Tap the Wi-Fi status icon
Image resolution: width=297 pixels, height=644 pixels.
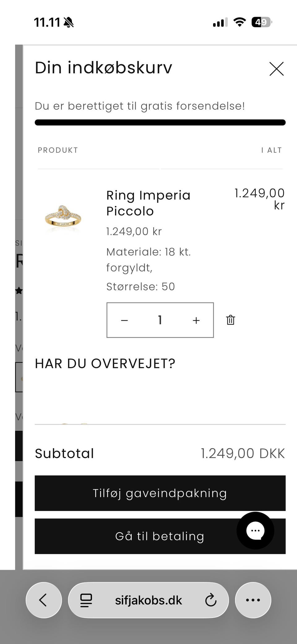coord(239,22)
